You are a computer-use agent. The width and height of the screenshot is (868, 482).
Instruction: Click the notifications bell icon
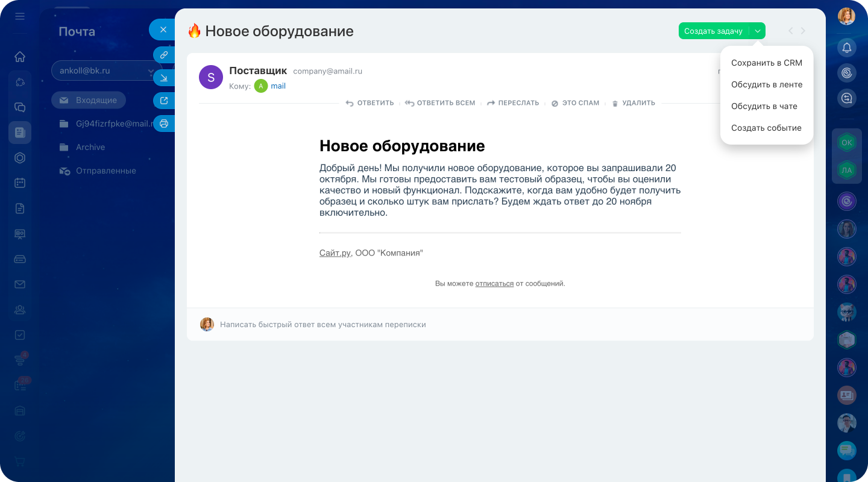click(847, 48)
